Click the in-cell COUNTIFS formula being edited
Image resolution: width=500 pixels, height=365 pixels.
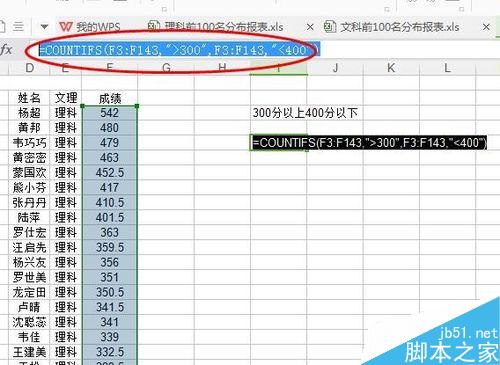pos(369,143)
